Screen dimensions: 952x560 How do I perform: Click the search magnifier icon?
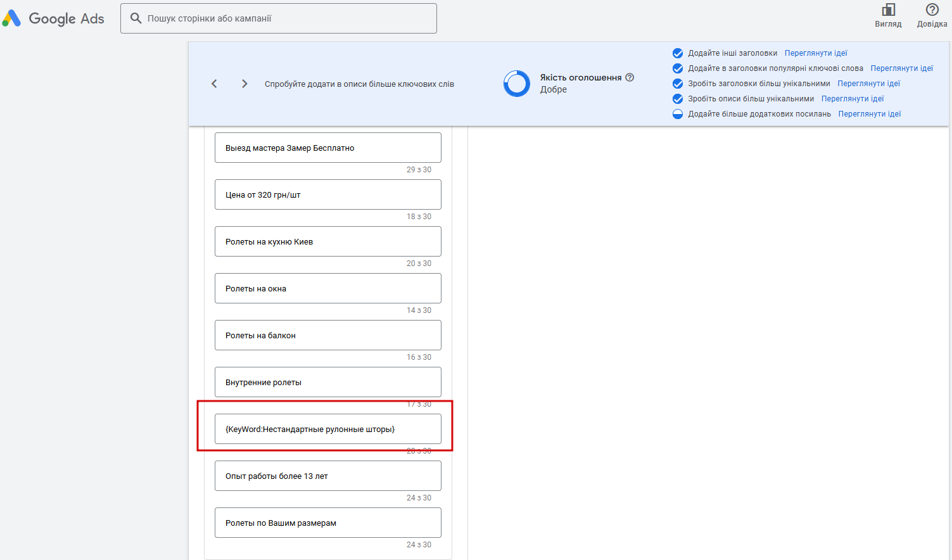(x=136, y=18)
